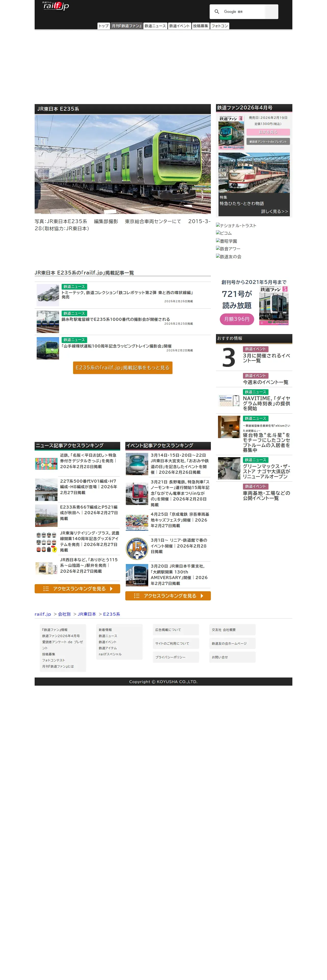Click the 目次を見る button
The width and height of the screenshot is (327, 980).
pos(268,132)
